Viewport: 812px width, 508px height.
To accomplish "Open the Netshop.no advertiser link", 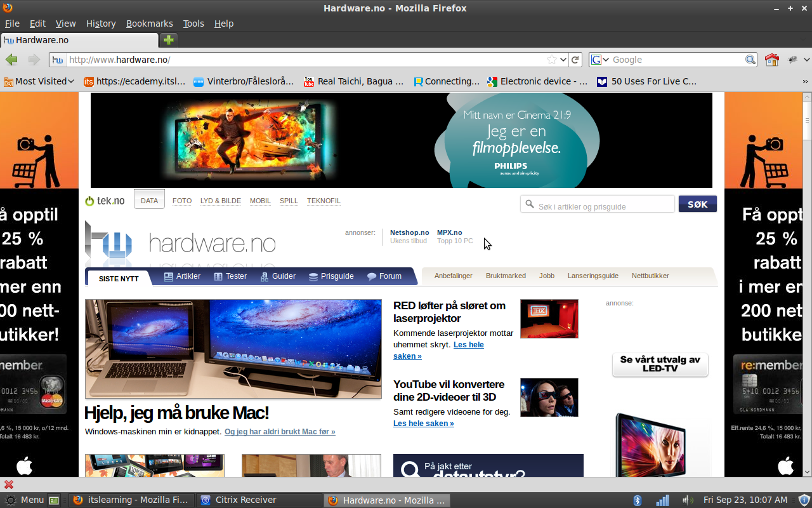I will pos(409,232).
